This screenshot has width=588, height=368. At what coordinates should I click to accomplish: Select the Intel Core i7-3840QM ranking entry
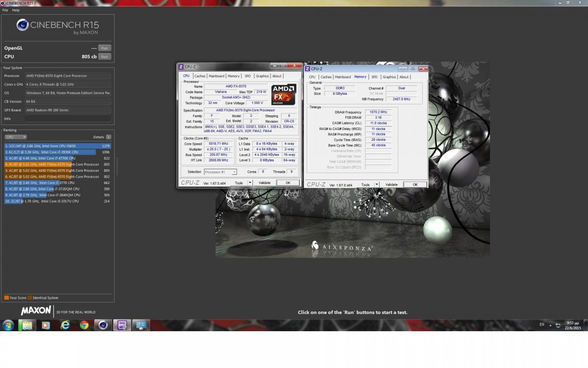pos(57,195)
